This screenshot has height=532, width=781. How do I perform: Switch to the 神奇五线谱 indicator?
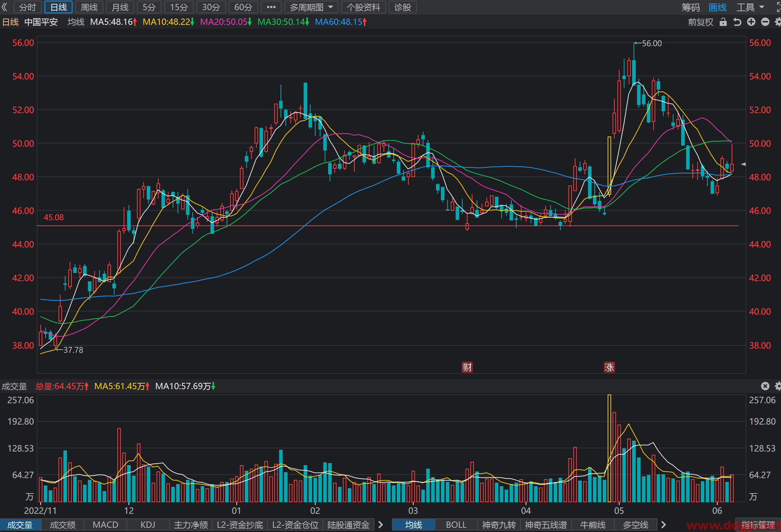(546, 525)
